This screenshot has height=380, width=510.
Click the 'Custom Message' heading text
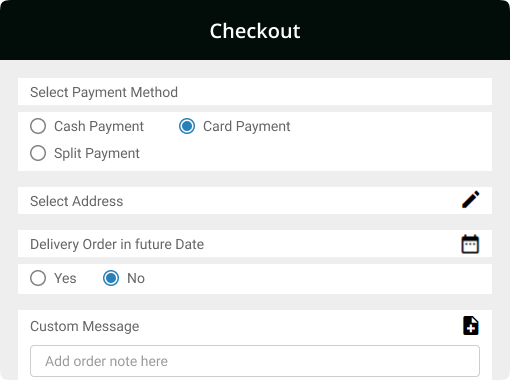click(85, 326)
